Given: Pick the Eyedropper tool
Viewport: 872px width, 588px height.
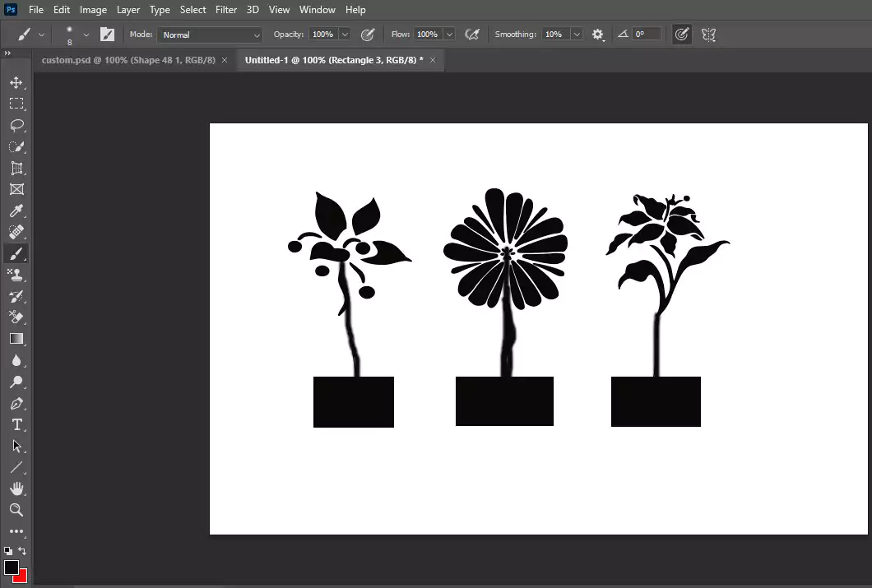Looking at the screenshot, I should [16, 211].
